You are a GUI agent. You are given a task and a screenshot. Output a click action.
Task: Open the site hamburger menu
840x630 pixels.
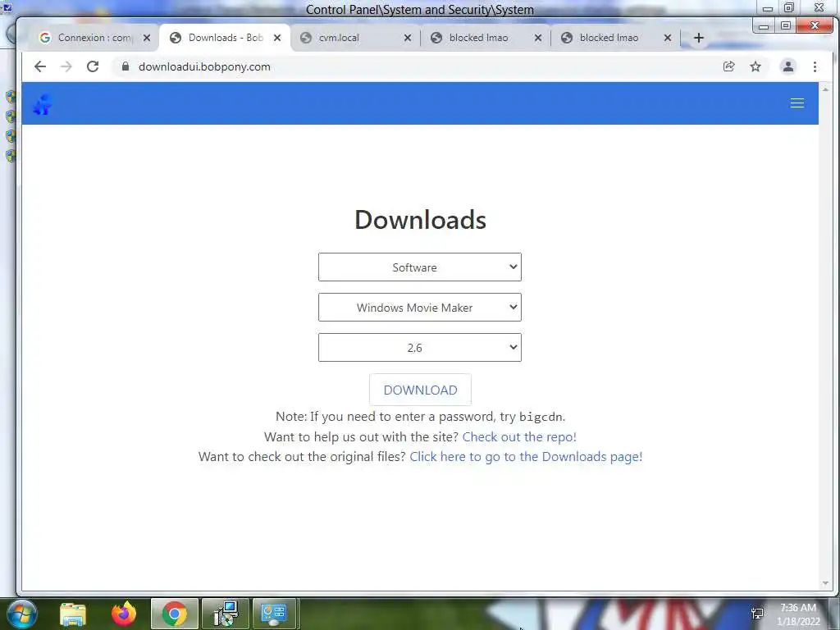pyautogui.click(x=797, y=103)
